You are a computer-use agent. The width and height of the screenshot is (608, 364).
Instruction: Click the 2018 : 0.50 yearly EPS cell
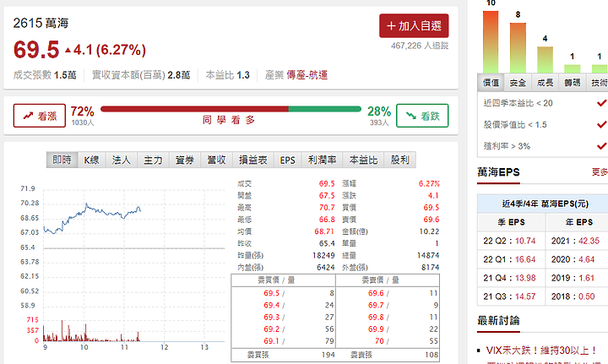click(577, 296)
